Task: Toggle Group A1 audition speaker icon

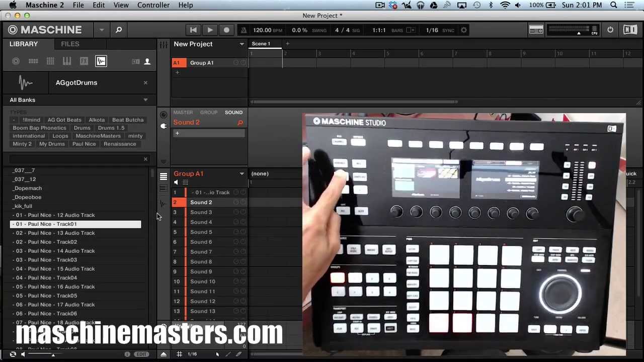Action: [176, 183]
